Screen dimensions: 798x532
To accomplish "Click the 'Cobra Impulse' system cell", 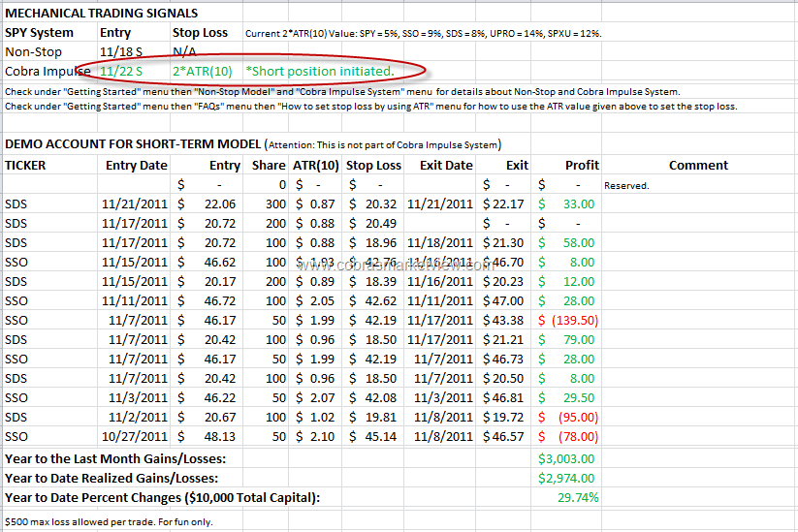I will [x=48, y=71].
